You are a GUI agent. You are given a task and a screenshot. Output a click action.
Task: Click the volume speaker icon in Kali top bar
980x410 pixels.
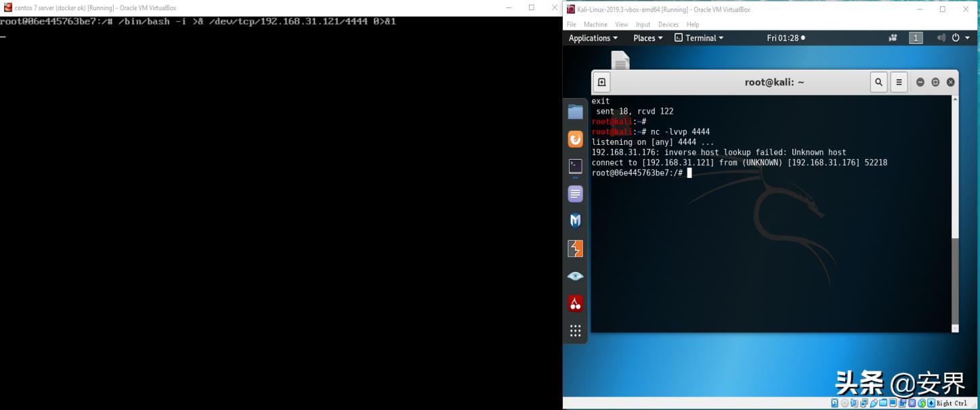(x=941, y=38)
